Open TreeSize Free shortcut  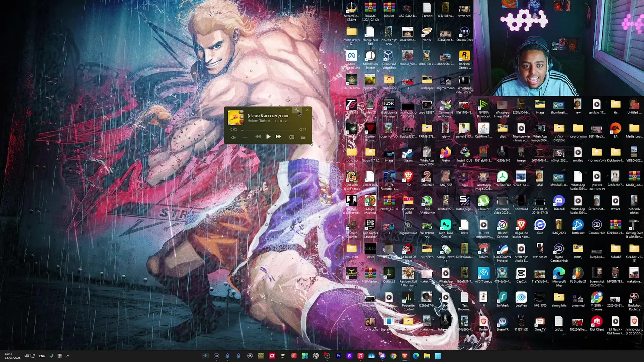pyautogui.click(x=502, y=179)
